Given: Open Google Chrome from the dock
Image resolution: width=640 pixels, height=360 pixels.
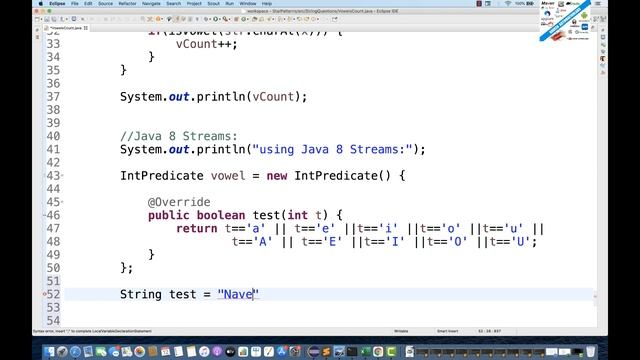Looking at the screenshot, I should tap(378, 351).
